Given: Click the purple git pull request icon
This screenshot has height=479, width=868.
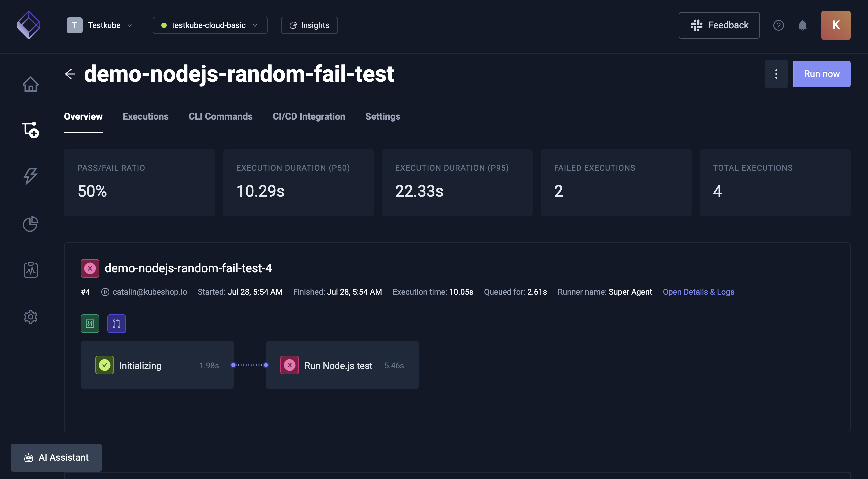Looking at the screenshot, I should [117, 323].
